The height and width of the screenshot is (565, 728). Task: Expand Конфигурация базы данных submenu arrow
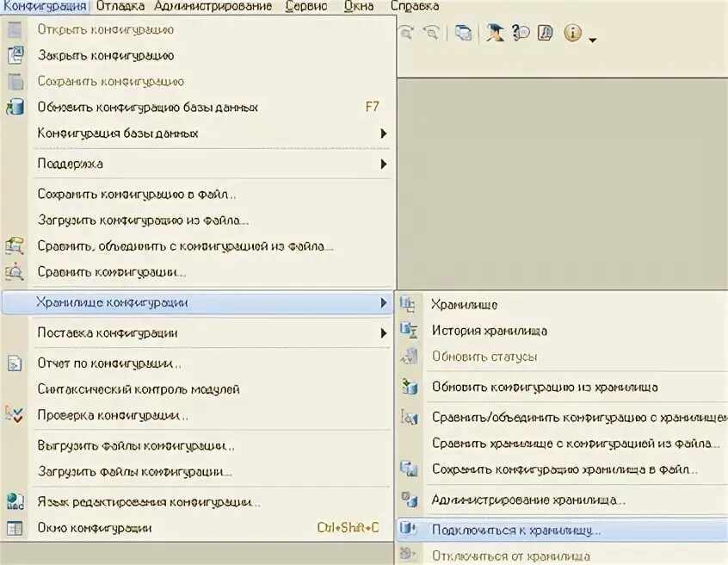point(384,133)
